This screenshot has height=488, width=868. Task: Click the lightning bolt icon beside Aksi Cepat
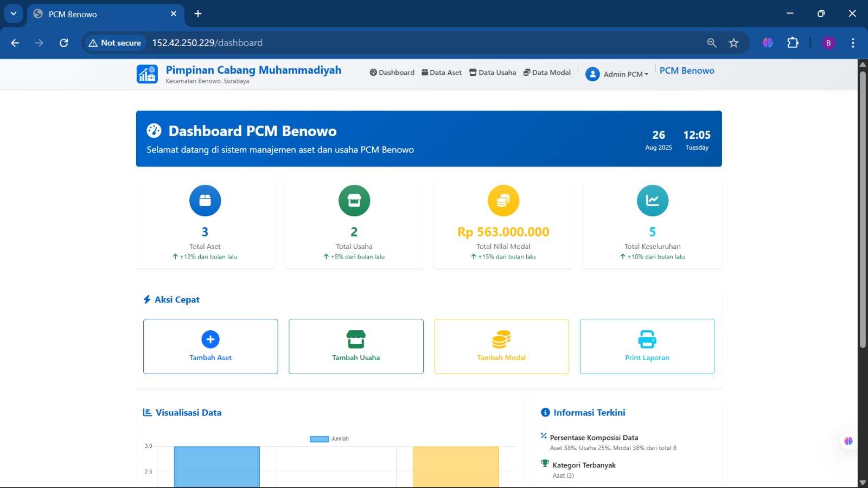pos(147,299)
